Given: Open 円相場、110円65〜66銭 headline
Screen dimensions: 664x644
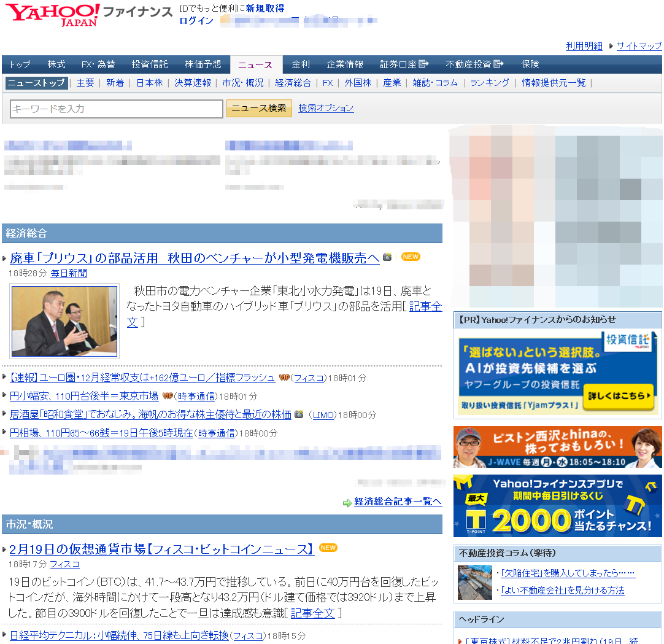Looking at the screenshot, I should (x=101, y=433).
